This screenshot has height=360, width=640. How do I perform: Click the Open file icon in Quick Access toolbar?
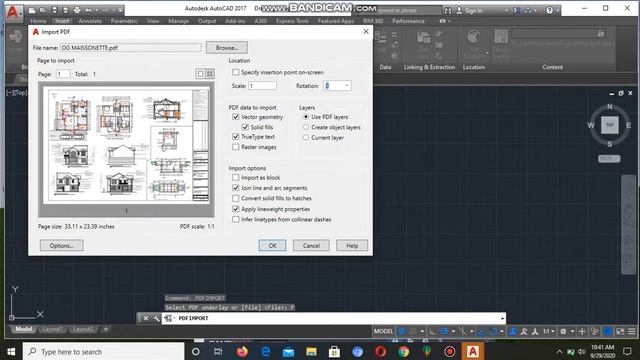42,10
